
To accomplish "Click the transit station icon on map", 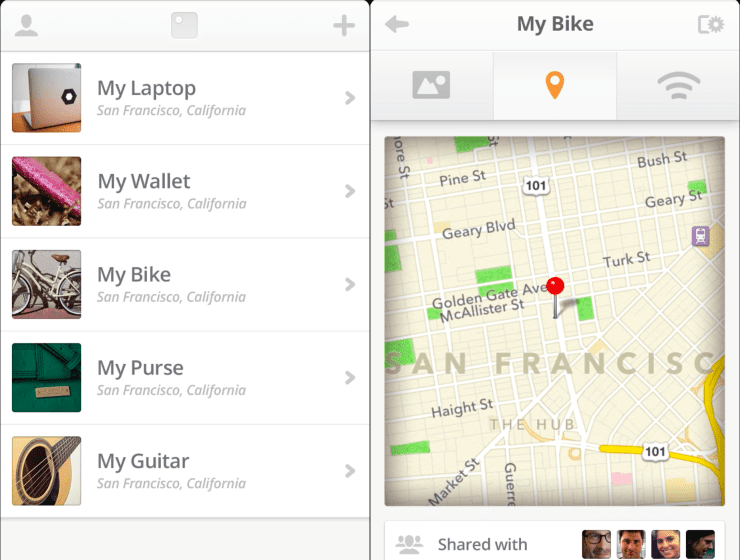I will click(x=701, y=237).
